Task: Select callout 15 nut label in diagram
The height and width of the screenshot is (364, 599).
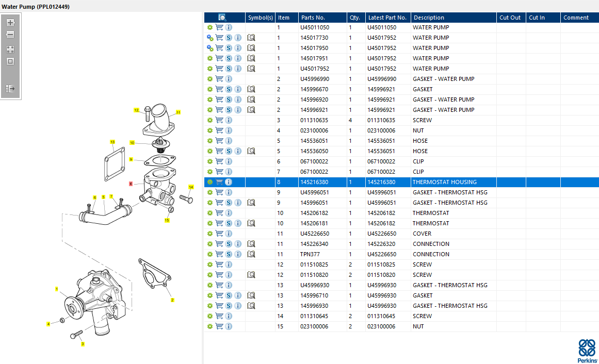Action: click(167, 220)
